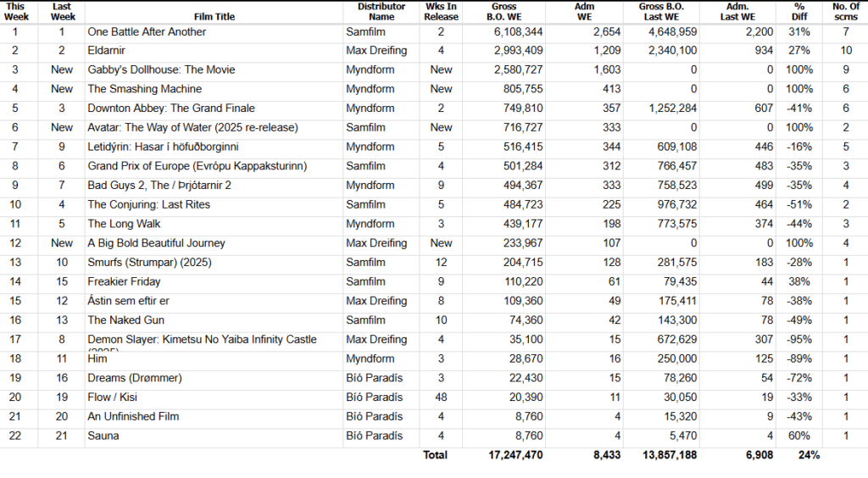The image size is (868, 478).
Task: Select the 'Eldarnir' film title cell
Action: click(106, 51)
